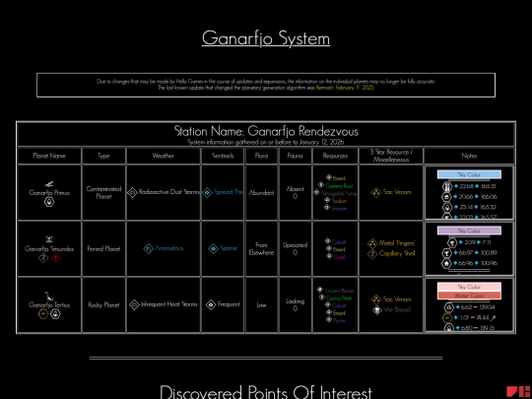Click the yellow hexagon icon beside 1.01

pos(447,318)
